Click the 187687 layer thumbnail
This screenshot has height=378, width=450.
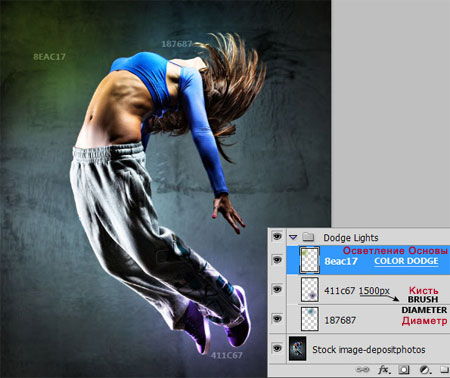click(x=310, y=319)
